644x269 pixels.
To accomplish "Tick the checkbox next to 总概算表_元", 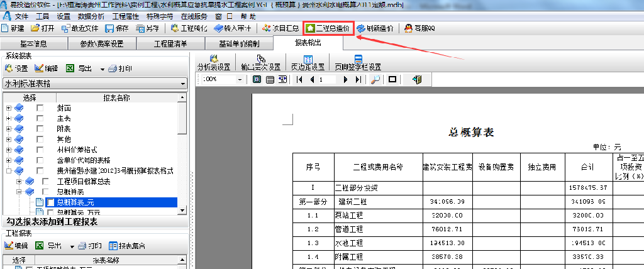I will coord(50,202).
